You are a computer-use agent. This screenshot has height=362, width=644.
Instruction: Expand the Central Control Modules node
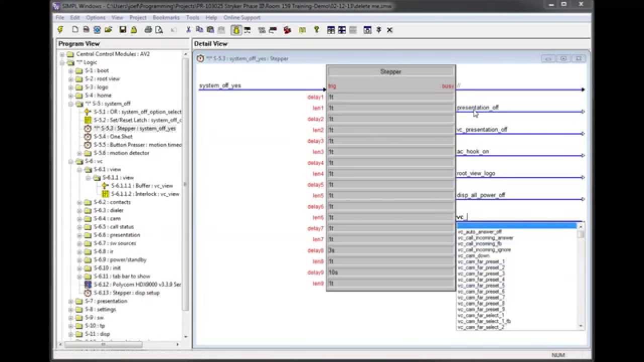point(62,54)
